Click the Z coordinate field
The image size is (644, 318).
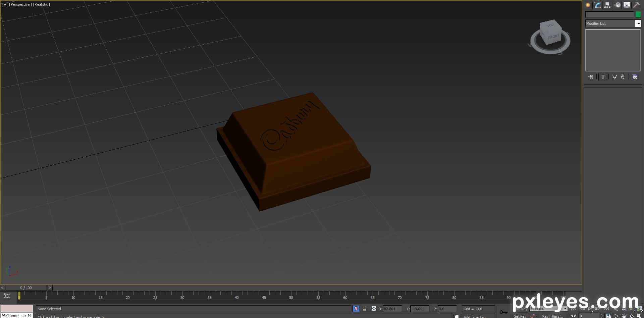tap(447, 309)
